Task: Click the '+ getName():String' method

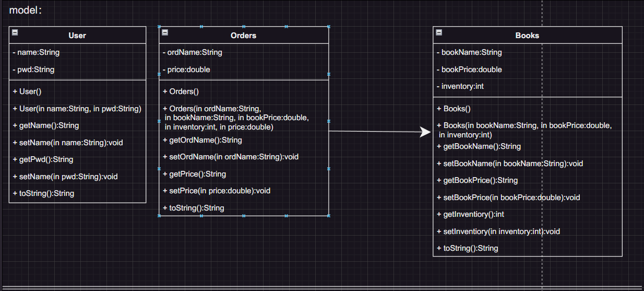Action: tap(45, 125)
